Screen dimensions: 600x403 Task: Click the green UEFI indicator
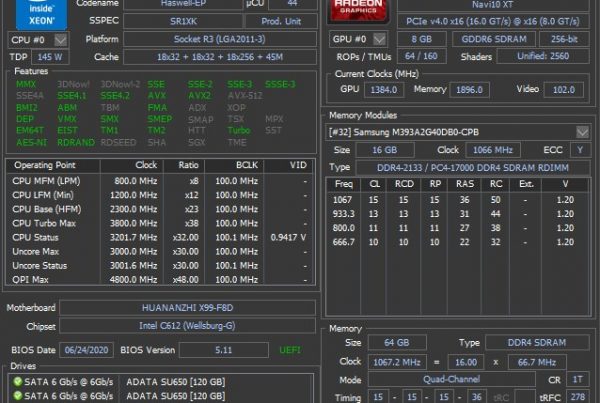(290, 350)
